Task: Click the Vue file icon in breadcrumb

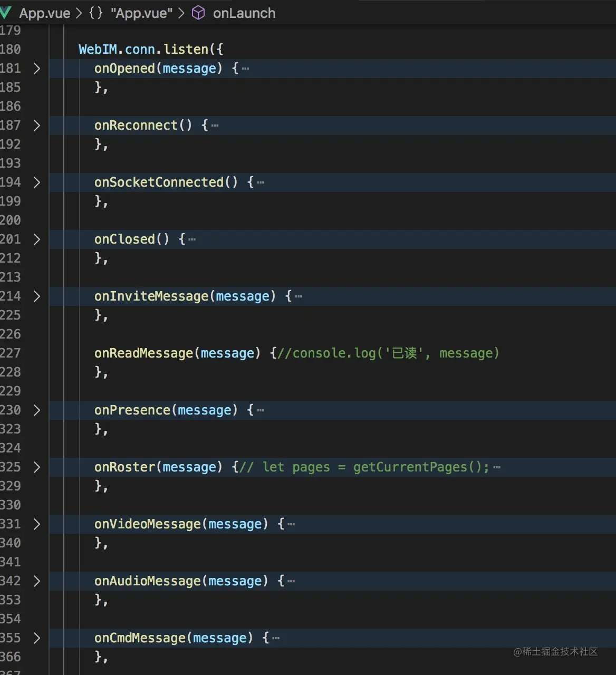Action: pyautogui.click(x=6, y=13)
